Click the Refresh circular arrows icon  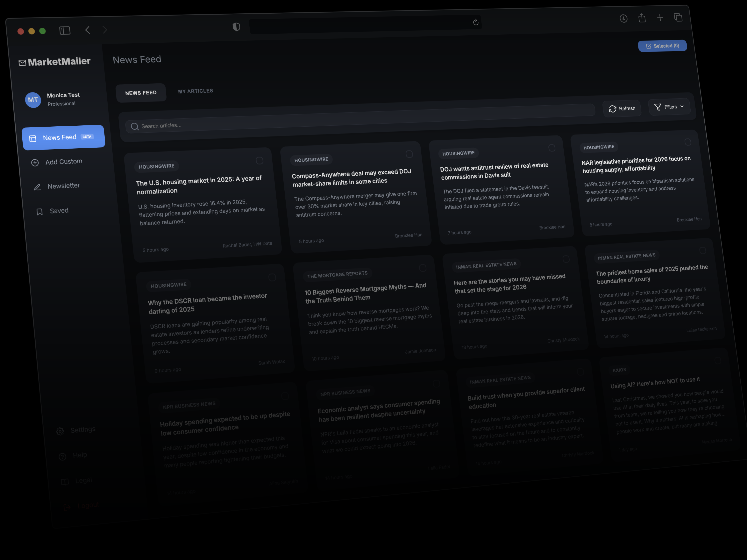coord(613,109)
